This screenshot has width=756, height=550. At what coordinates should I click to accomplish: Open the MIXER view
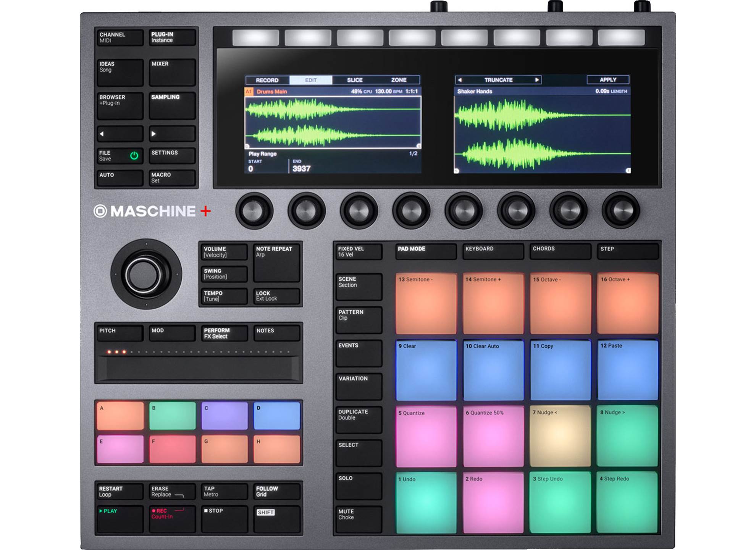click(x=172, y=72)
